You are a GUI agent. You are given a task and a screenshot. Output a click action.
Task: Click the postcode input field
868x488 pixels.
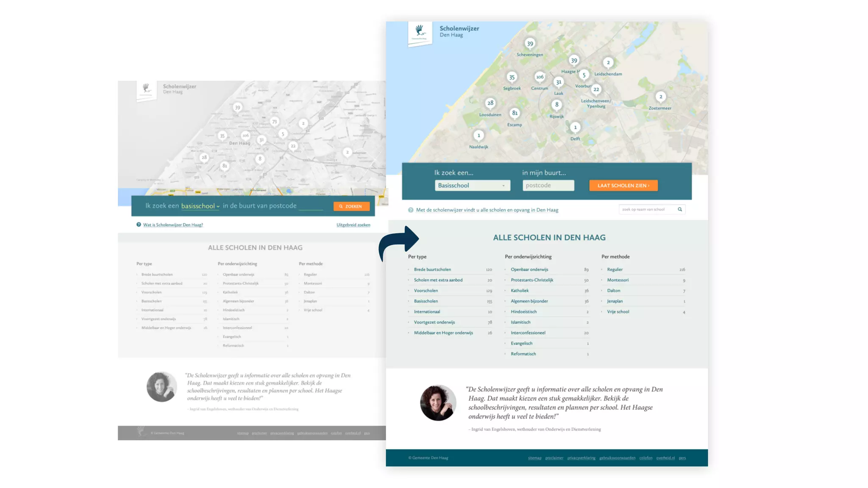point(548,186)
